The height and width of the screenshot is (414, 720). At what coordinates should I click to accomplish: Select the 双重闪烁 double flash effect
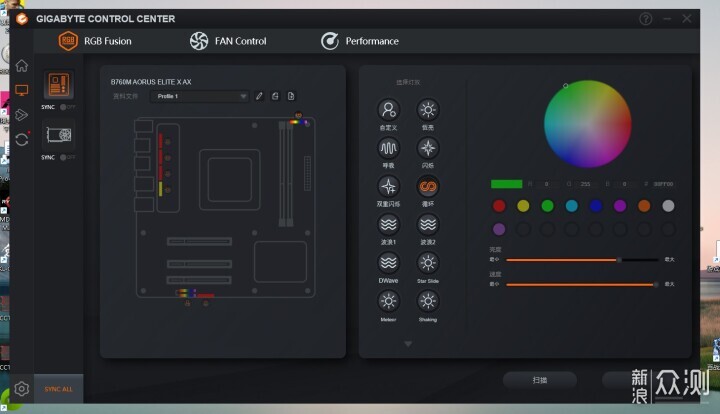coord(388,186)
